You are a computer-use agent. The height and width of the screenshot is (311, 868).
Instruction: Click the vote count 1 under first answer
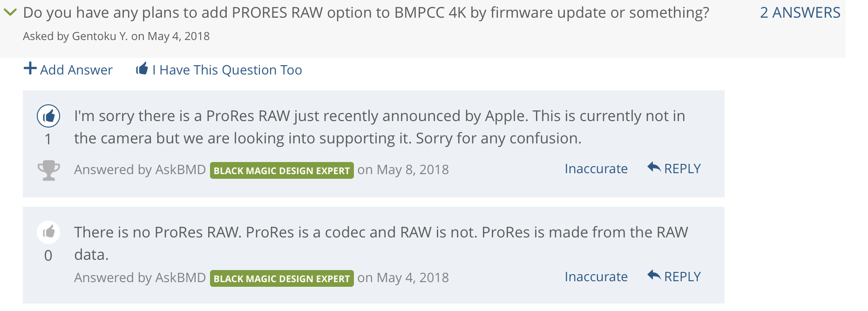pos(48,139)
